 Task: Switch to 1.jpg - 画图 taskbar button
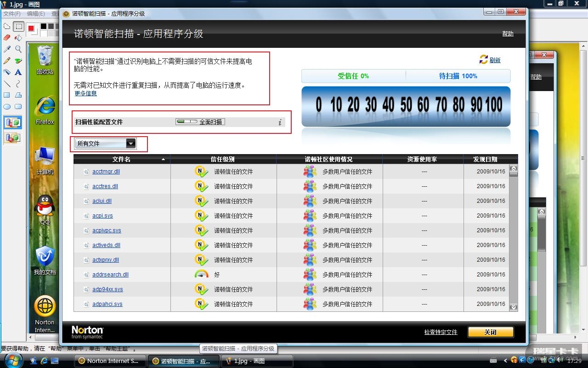pos(257,361)
